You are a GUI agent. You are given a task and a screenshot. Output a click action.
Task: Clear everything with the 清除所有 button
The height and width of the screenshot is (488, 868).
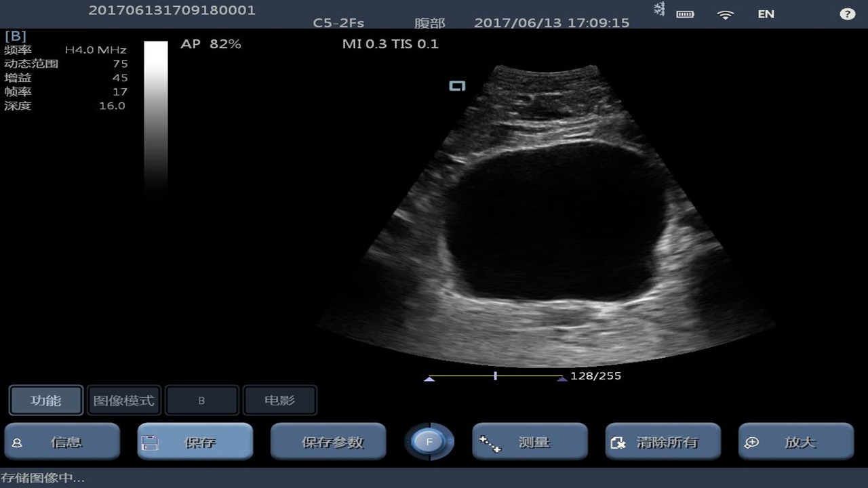[663, 443]
